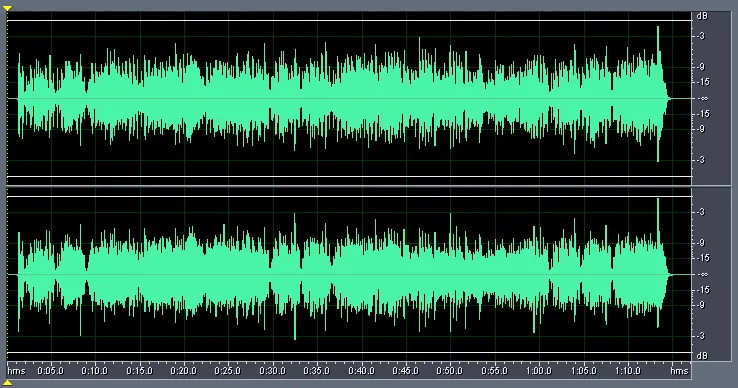This screenshot has width=738, height=388.
Task: Click the yellow playback cursor handle above the waveform
Action: click(8, 8)
